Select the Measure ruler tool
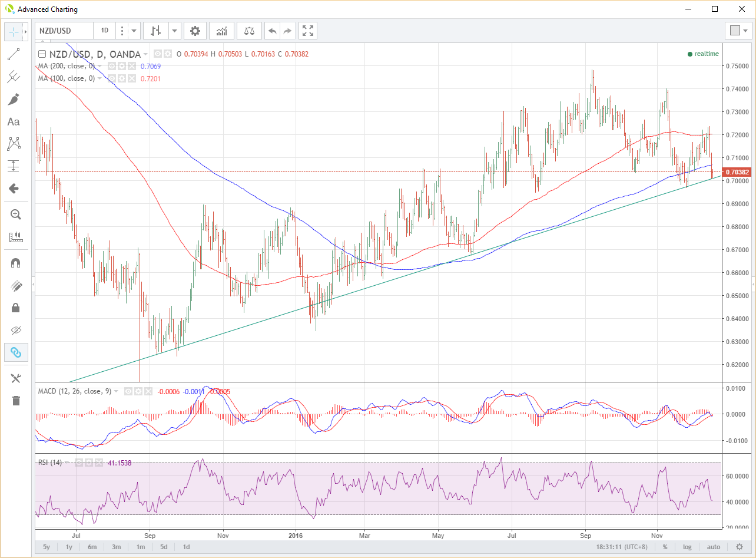 pyautogui.click(x=16, y=237)
